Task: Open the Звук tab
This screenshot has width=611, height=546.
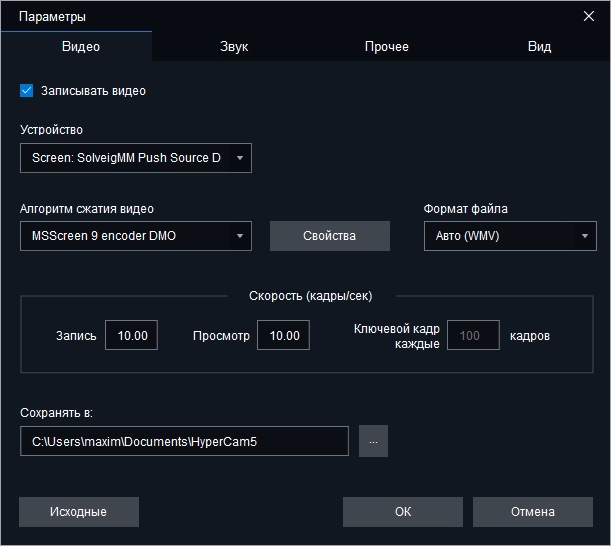Action: [x=234, y=46]
